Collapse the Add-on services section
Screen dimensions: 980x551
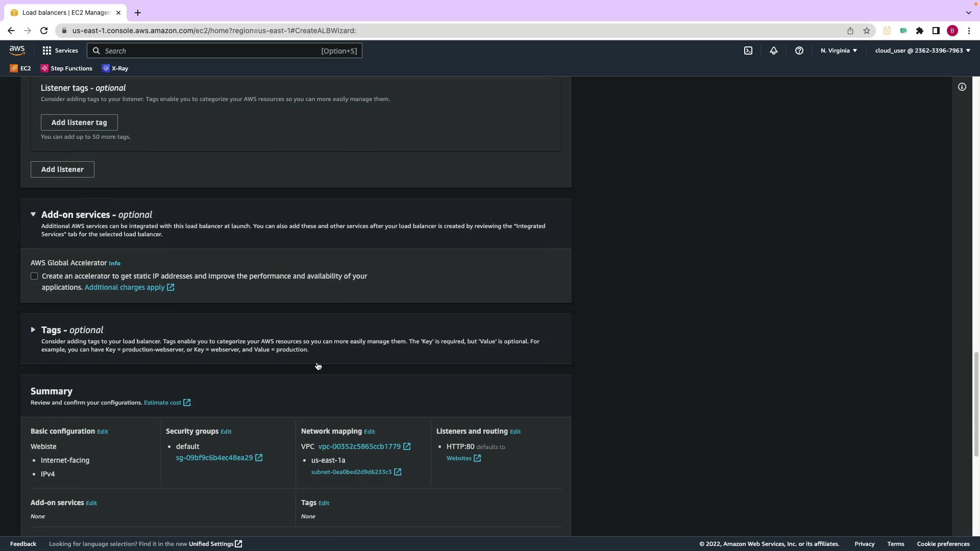click(x=33, y=215)
